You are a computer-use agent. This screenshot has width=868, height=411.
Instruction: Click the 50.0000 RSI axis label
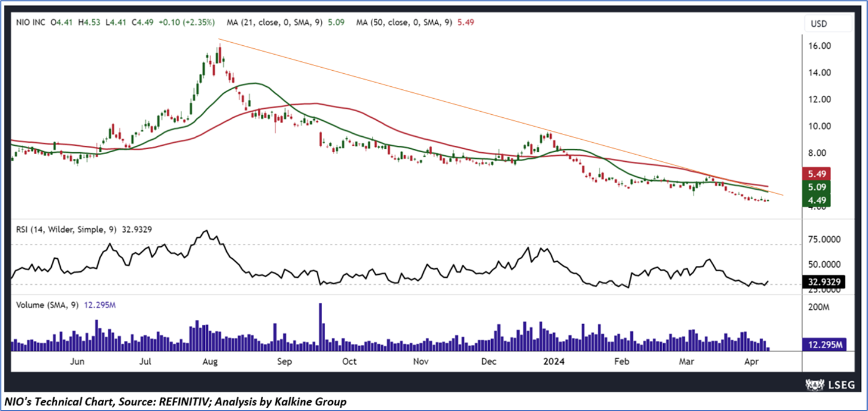point(825,264)
